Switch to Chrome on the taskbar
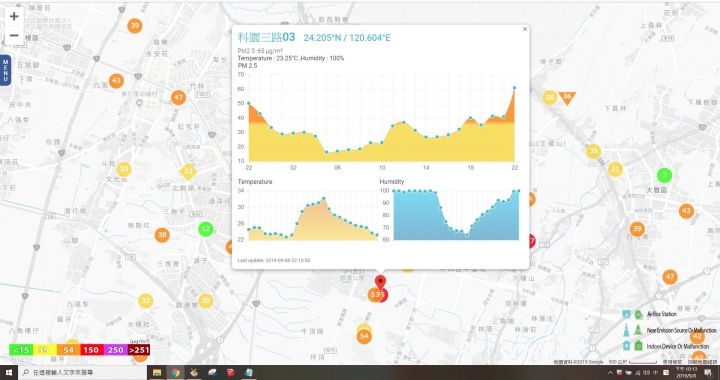 pyautogui.click(x=175, y=373)
